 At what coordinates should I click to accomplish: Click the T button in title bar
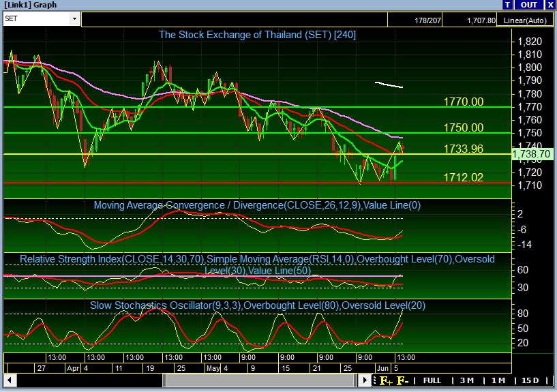click(507, 5)
